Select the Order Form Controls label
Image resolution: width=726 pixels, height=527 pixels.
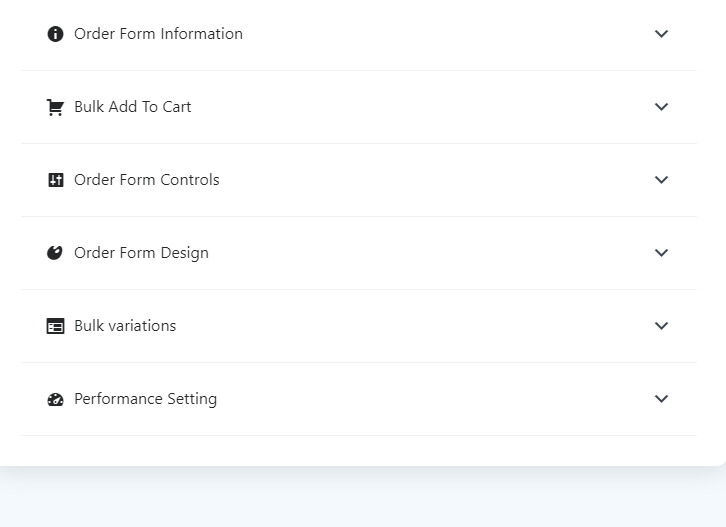point(147,180)
